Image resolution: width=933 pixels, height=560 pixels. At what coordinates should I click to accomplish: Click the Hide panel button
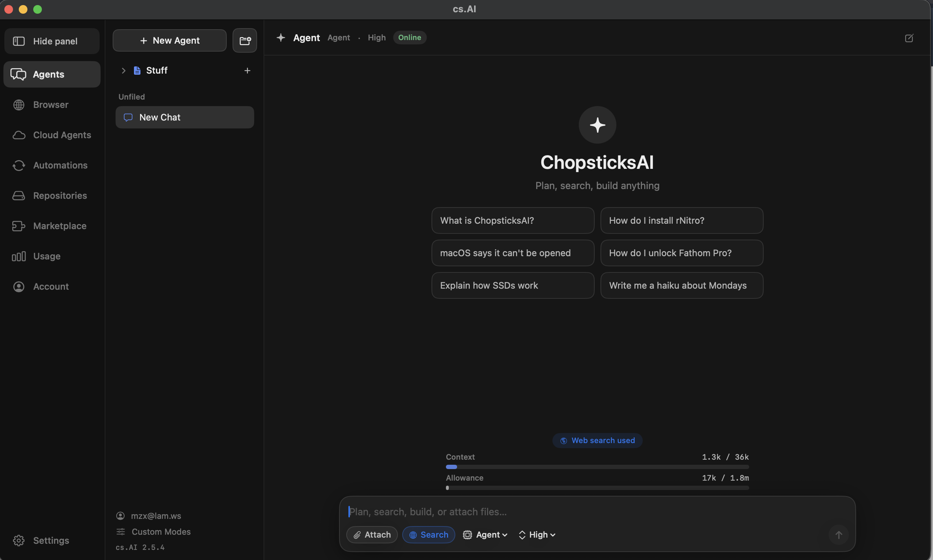52,41
